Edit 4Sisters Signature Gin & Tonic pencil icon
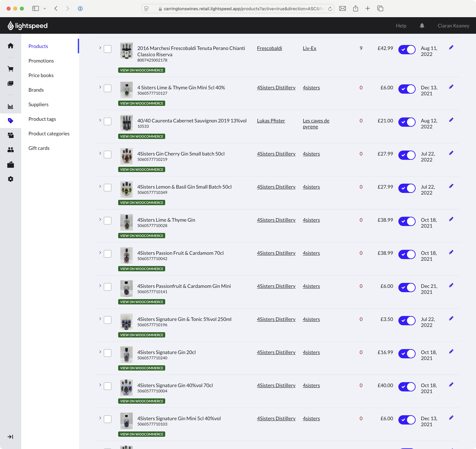 click(451, 318)
